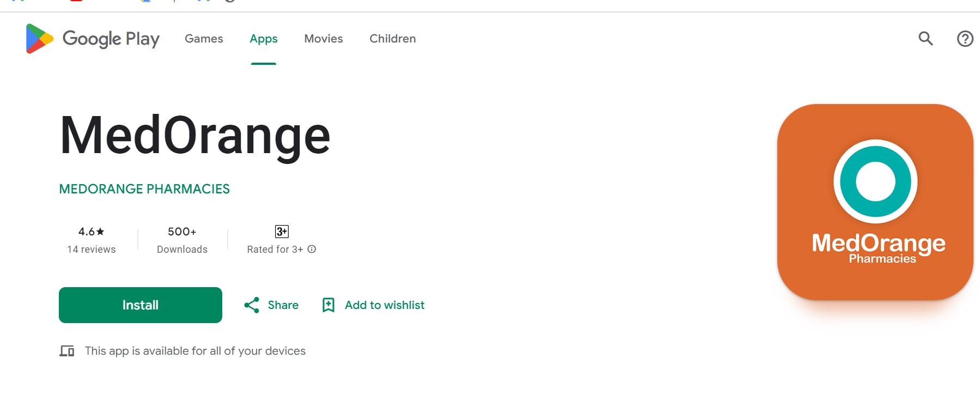Click the Share icon
Viewport: 980px width, 401px height.
coord(252,305)
